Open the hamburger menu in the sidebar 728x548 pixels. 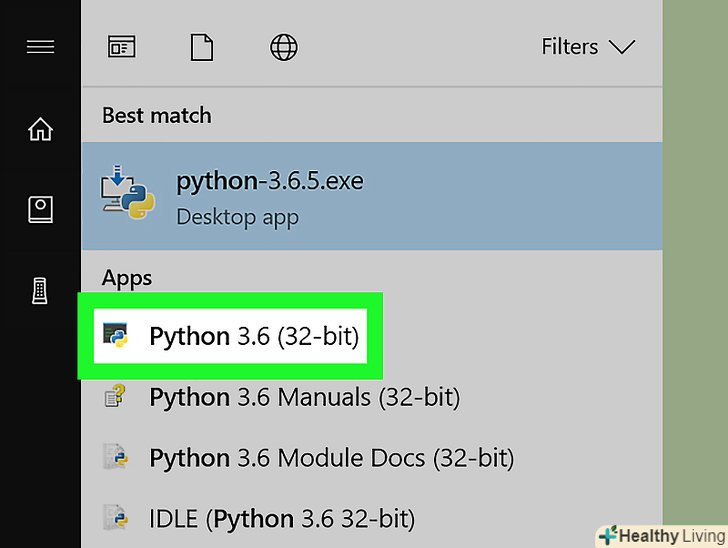tap(40, 46)
